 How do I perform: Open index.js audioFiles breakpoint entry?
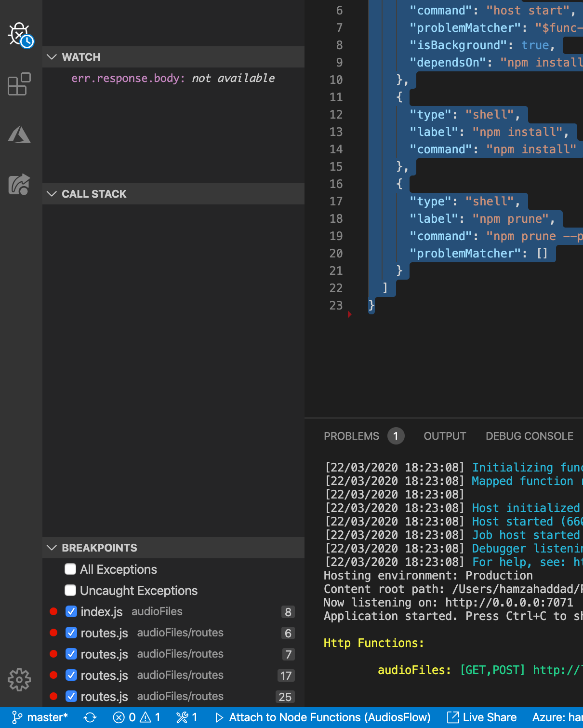pos(173,612)
